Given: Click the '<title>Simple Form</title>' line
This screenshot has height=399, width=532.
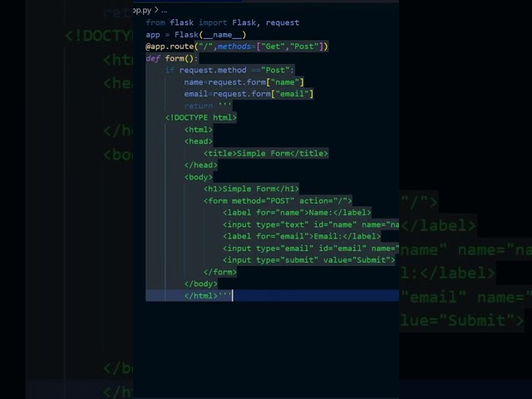Looking at the screenshot, I should click(266, 153).
